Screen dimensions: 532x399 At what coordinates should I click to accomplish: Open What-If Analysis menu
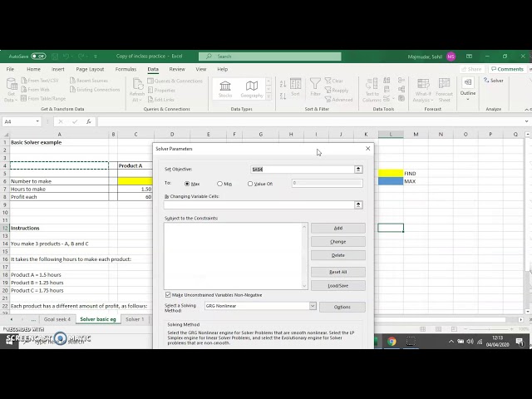click(x=423, y=91)
